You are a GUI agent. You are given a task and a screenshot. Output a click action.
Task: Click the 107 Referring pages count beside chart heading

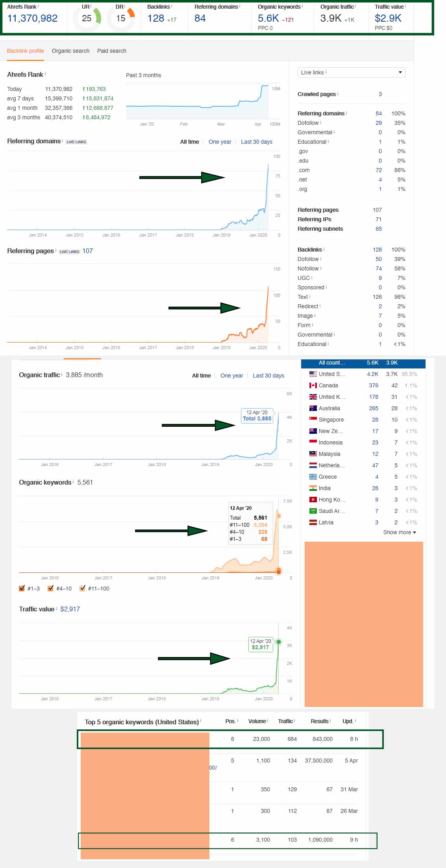point(88,251)
